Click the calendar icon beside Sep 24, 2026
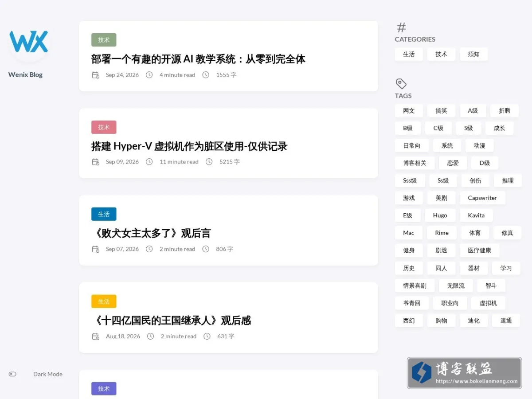Screen dimensions: 532x399 pos(95,75)
